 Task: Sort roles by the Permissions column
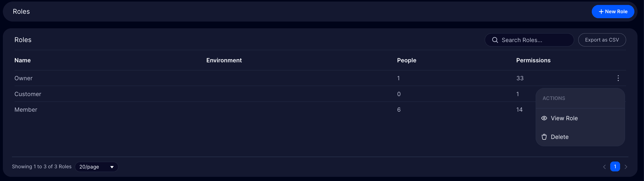(533, 60)
